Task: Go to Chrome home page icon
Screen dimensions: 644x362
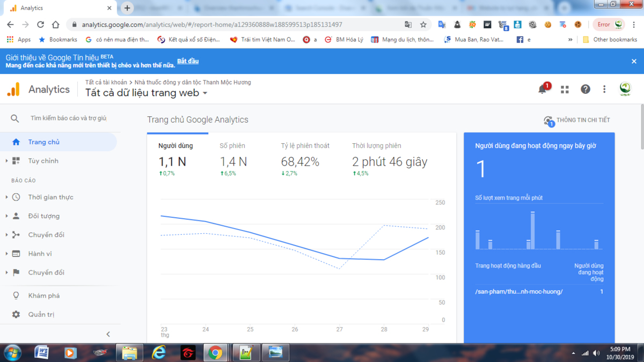Action: [55, 25]
